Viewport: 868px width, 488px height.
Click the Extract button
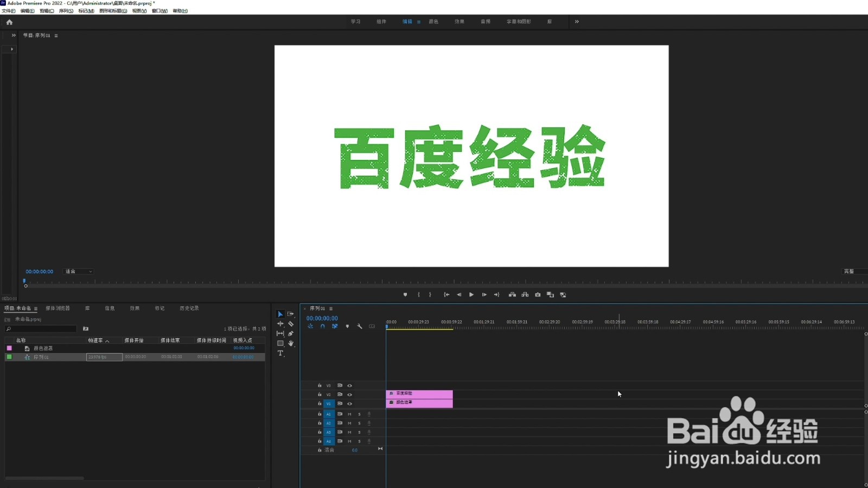[x=525, y=294]
